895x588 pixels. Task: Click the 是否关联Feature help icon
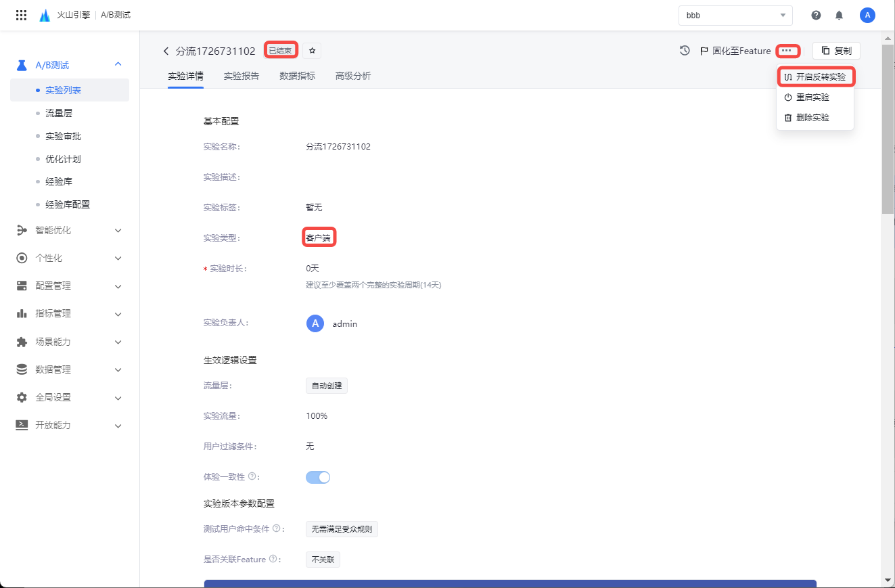point(273,560)
